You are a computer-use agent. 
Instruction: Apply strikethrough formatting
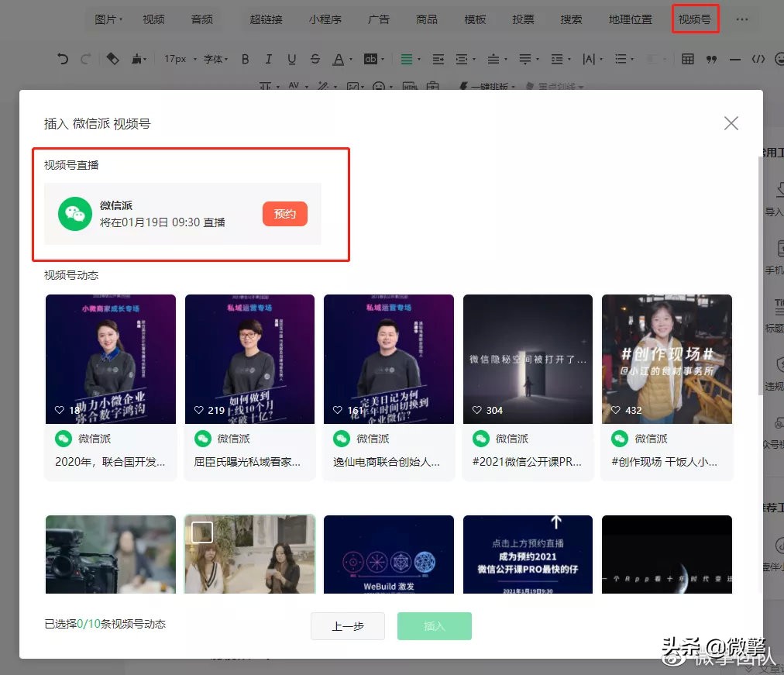click(x=314, y=58)
